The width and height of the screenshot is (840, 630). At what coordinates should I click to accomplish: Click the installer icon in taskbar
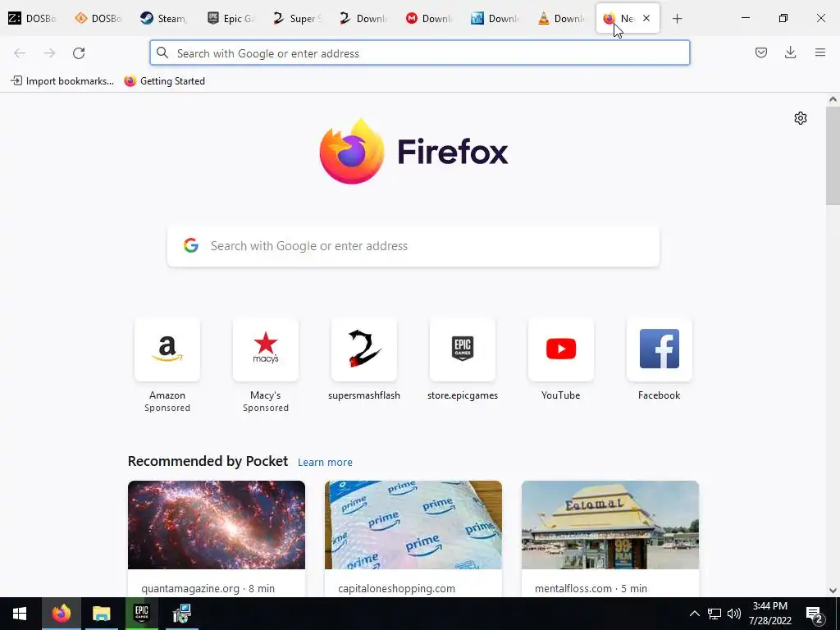coord(182,614)
